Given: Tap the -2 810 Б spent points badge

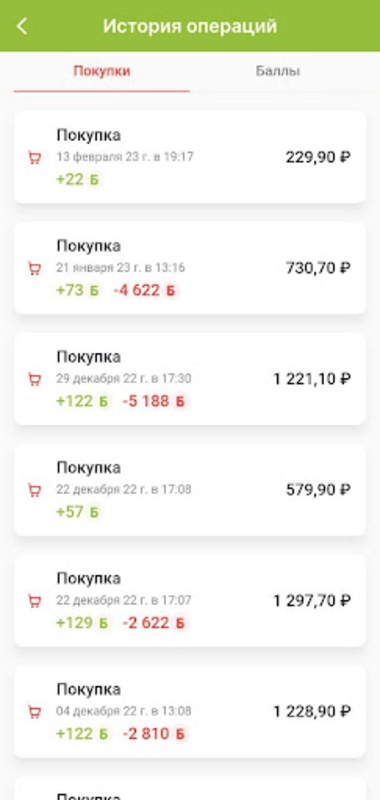Looking at the screenshot, I should click(154, 734).
